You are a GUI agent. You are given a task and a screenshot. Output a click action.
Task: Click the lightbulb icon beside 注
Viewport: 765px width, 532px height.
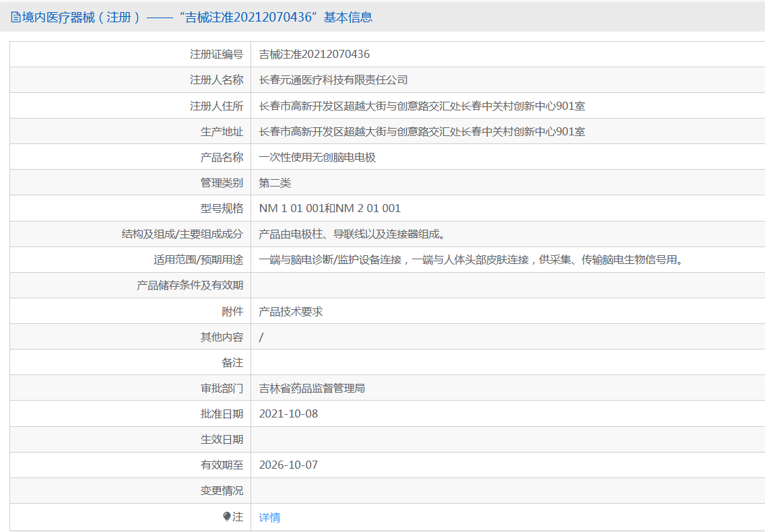click(227, 517)
